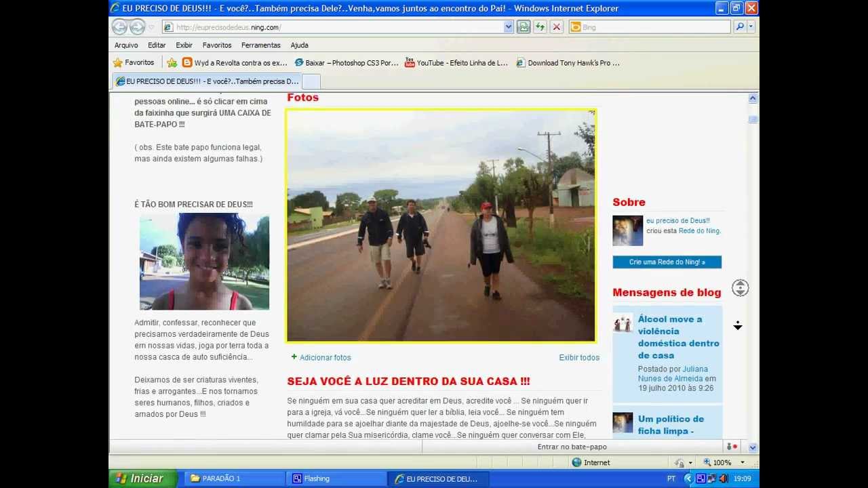Open the zoom level 100% dropdown
Viewport: 868px width, 488px height.
[x=742, y=462]
